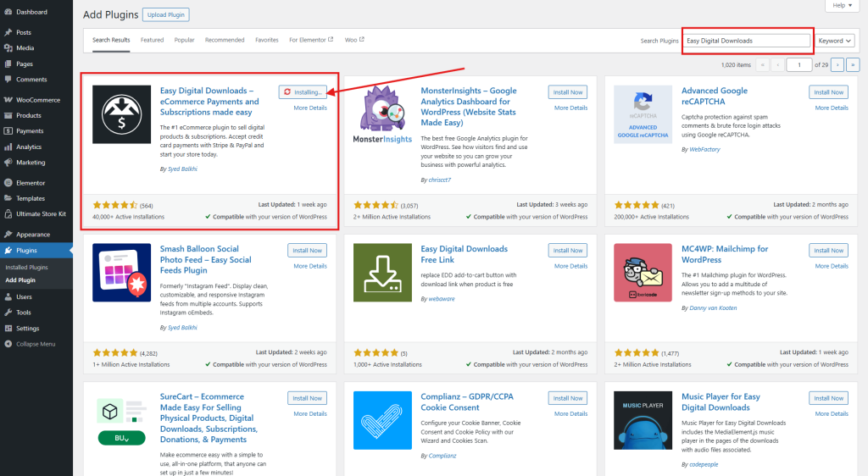
Task: Open Complianz GDPR/CCPA Cookie Consent title
Action: point(467,402)
